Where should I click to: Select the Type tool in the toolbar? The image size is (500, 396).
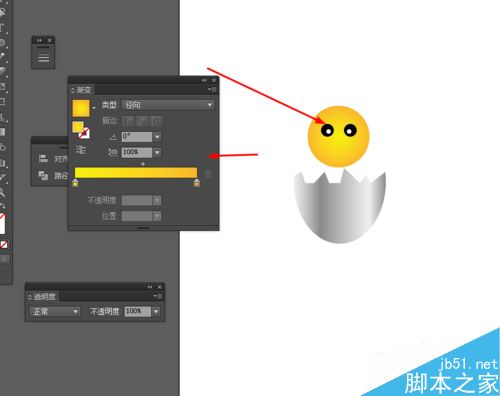[x=2, y=28]
